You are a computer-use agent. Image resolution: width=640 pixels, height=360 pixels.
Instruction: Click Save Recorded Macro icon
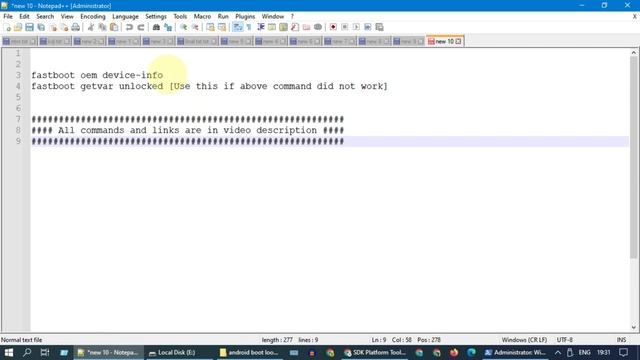379,27
